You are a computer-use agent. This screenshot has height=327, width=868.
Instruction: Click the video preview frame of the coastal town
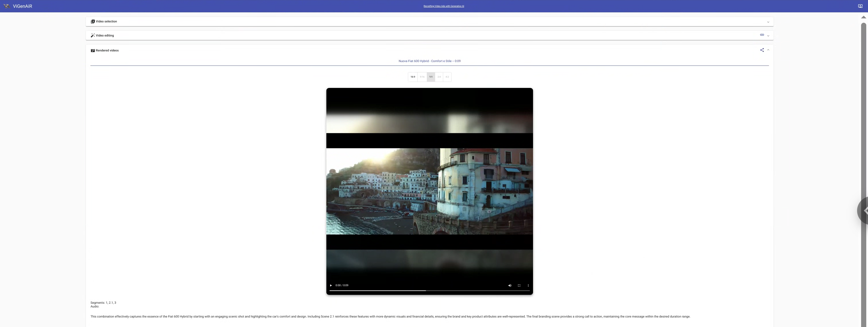429,191
